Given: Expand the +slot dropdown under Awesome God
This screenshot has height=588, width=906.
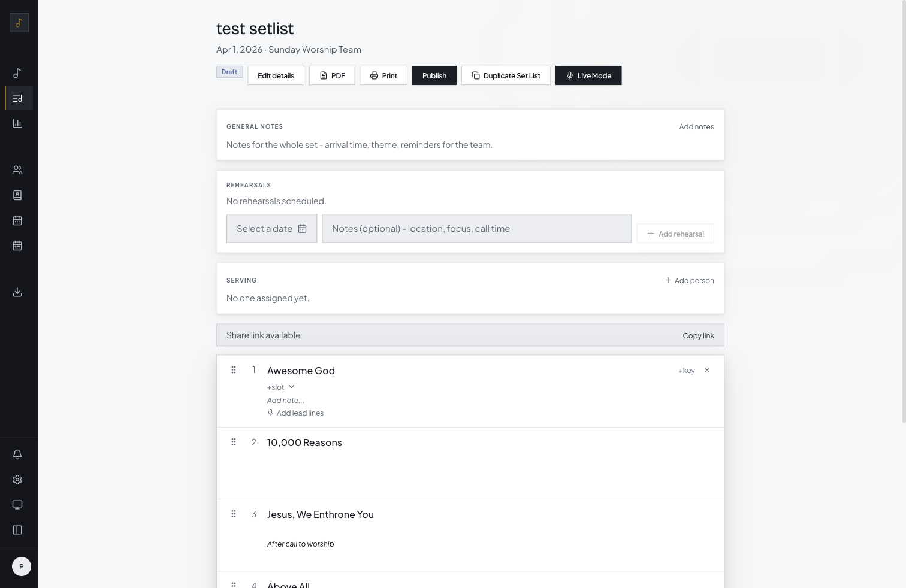Looking at the screenshot, I should 281,387.
